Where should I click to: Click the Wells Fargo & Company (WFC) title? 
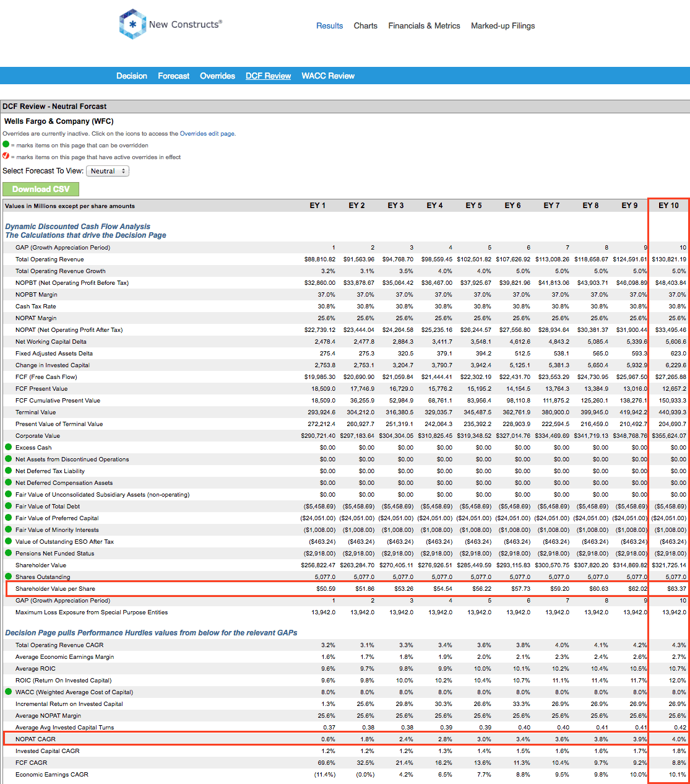(x=59, y=121)
